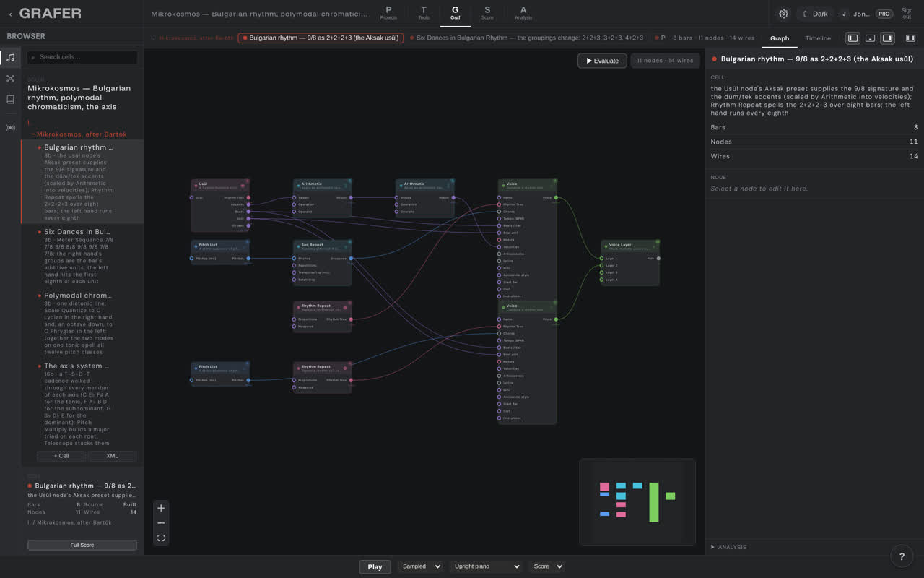
Task: Zoom in on the graph canvas
Action: pos(161,508)
